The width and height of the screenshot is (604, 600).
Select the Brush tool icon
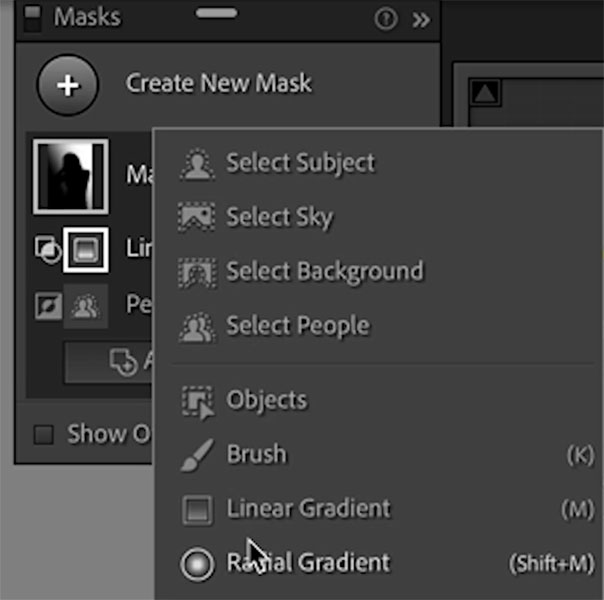pyautogui.click(x=197, y=455)
